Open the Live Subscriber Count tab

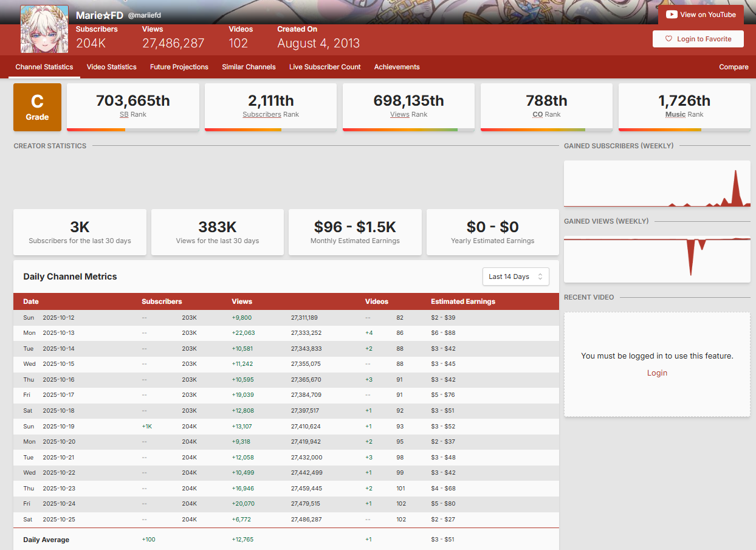[x=325, y=67]
